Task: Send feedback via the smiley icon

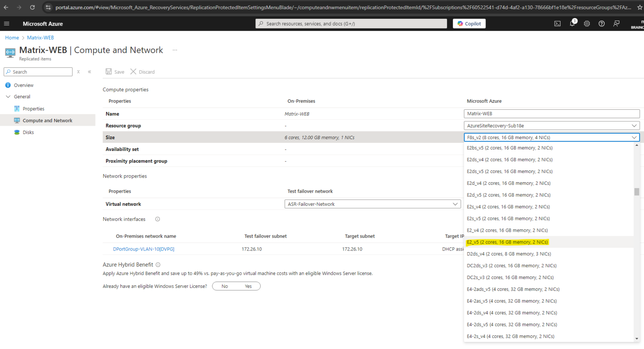Action: (x=616, y=23)
